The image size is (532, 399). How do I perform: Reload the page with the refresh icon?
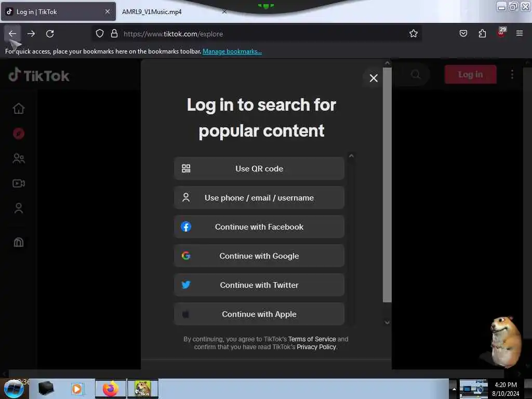click(50, 34)
